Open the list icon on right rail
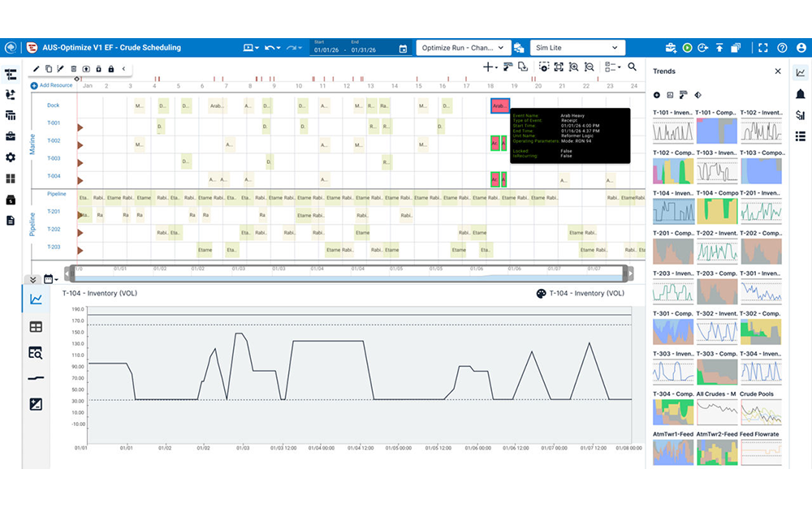This screenshot has width=812, height=508. click(801, 136)
